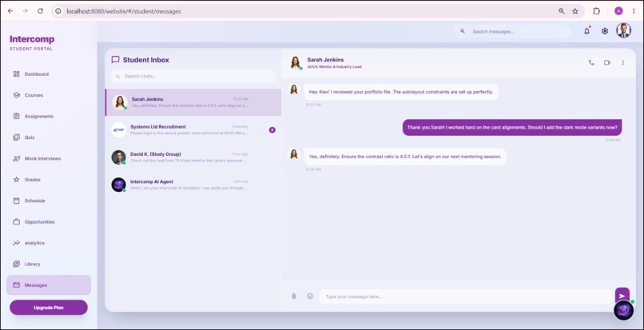Click Systems Ltd Recruitment logo avatar
Viewport: 644px width, 330px height.
(x=119, y=130)
